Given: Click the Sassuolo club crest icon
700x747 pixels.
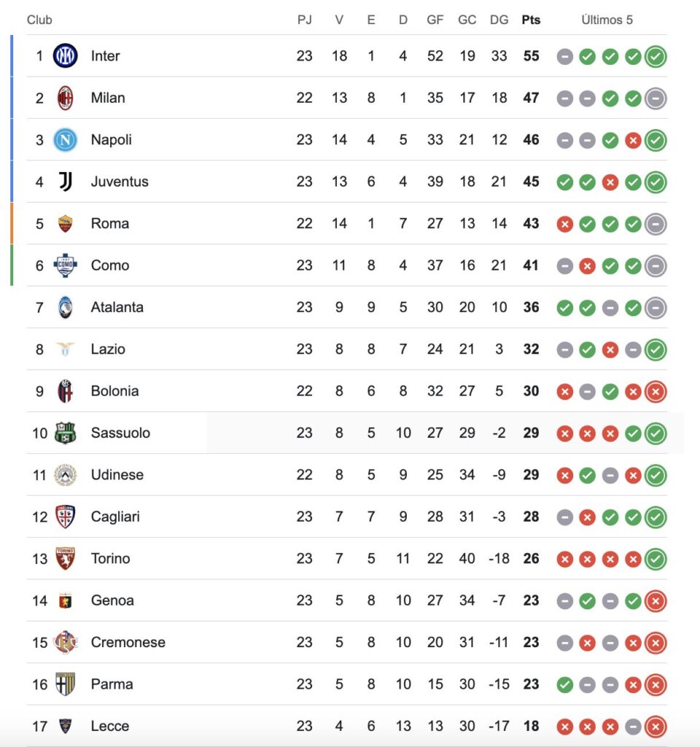Looking at the screenshot, I should tap(66, 433).
